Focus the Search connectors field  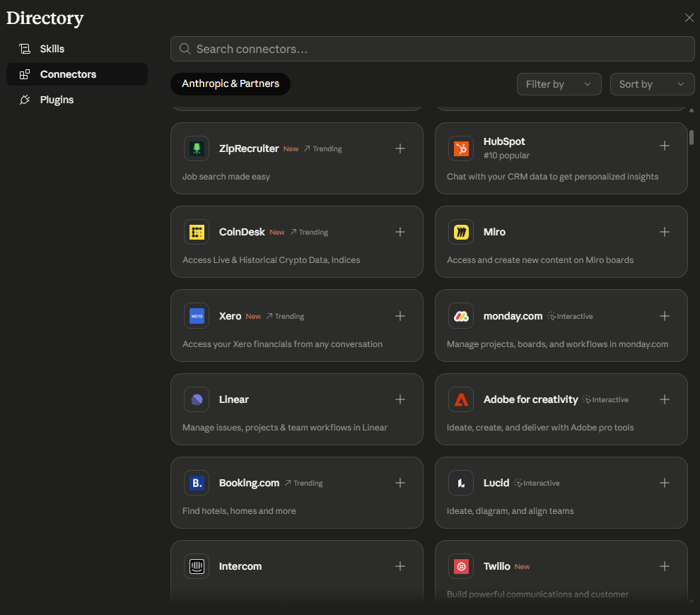click(x=432, y=49)
